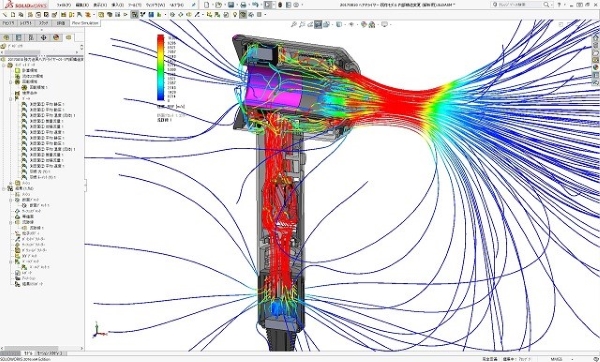Open the DisplayManager color ball tab icon
The image size is (600, 362).
point(56,38)
